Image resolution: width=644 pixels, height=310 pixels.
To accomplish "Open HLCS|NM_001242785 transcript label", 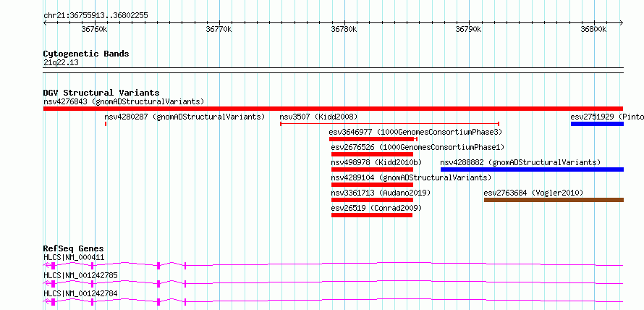I will tap(80, 275).
